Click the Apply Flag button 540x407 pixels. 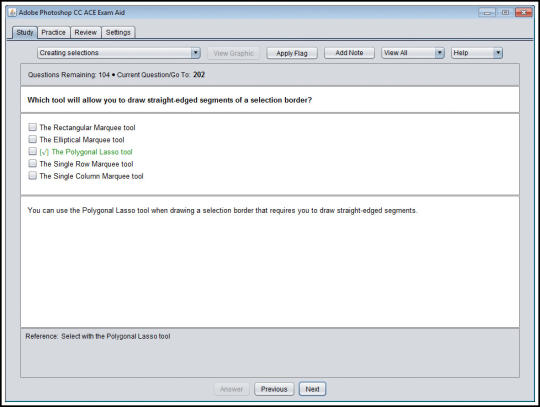pyautogui.click(x=292, y=53)
